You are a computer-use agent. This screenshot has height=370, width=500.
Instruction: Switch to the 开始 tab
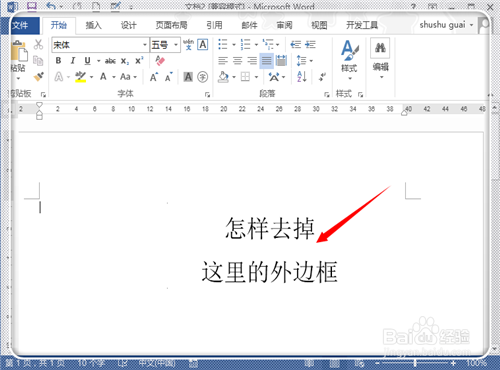[x=59, y=25]
